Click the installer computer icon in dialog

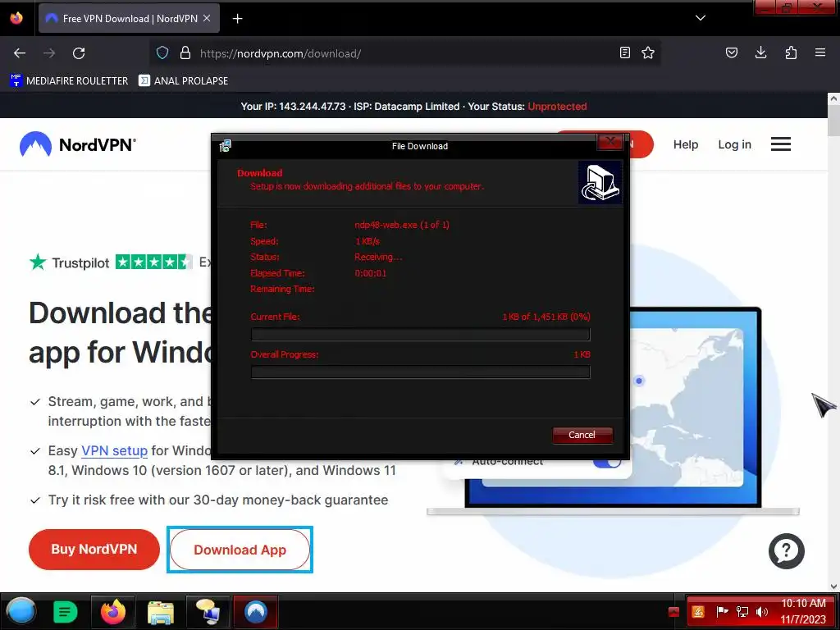point(600,183)
